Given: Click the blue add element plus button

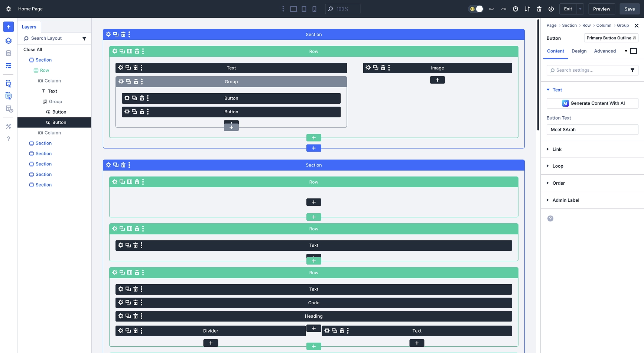Looking at the screenshot, I should [9, 27].
